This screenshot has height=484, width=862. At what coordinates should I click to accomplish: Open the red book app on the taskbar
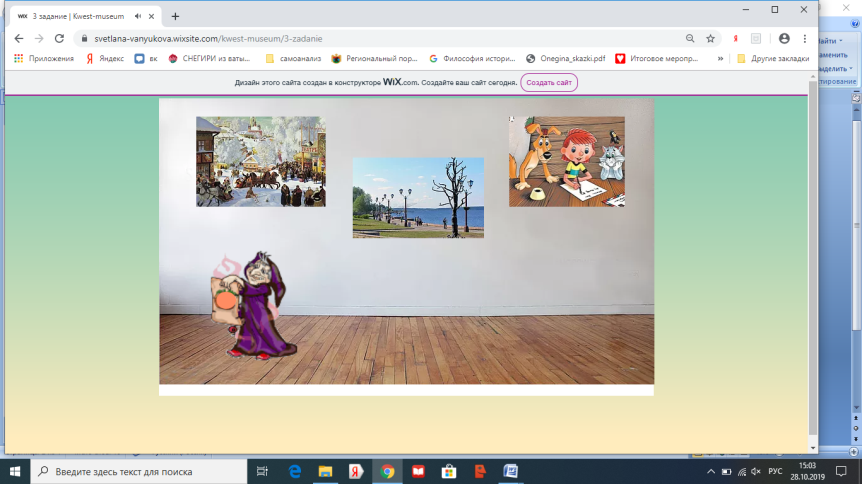418,471
